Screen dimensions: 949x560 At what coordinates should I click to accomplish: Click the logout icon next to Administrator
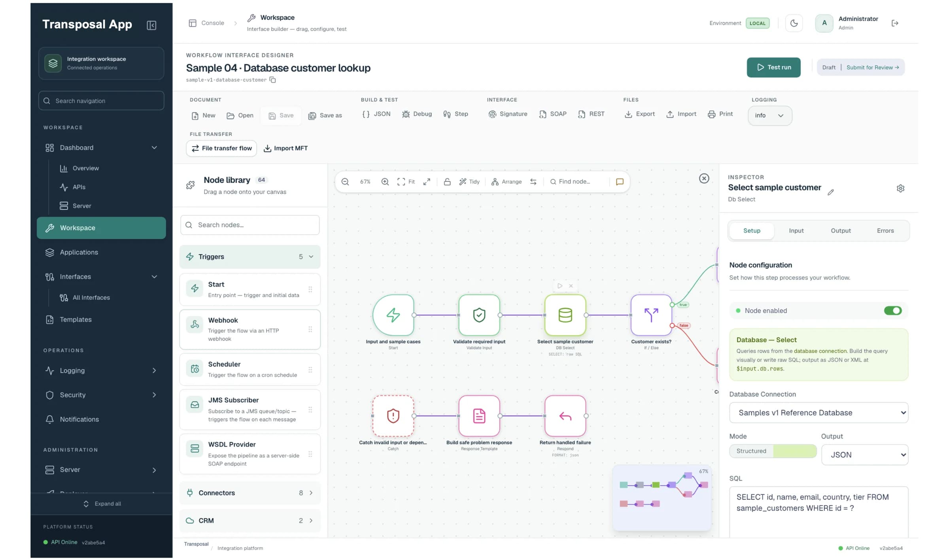coord(895,23)
